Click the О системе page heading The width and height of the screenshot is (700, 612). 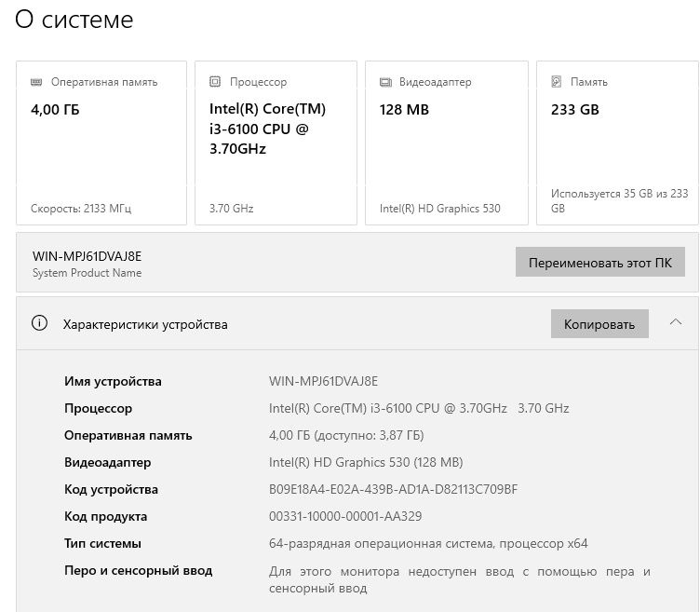tap(74, 20)
